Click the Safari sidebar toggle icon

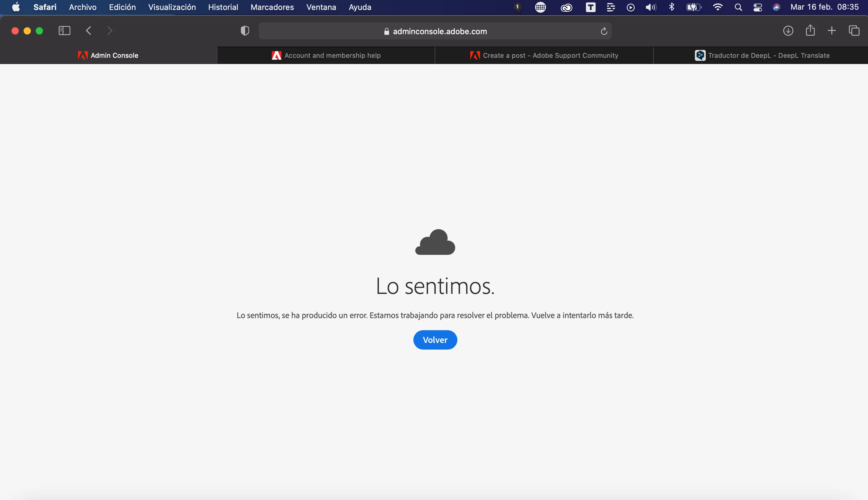(64, 31)
